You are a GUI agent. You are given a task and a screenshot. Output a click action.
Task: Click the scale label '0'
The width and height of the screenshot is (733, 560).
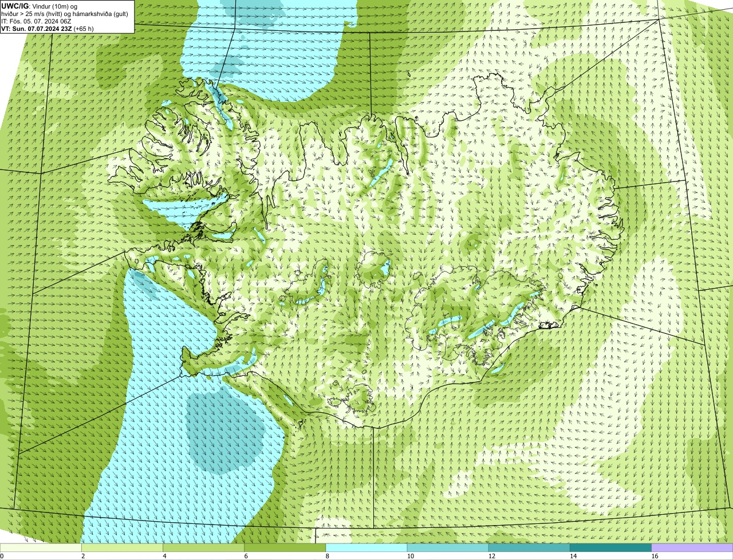[x=2, y=556]
